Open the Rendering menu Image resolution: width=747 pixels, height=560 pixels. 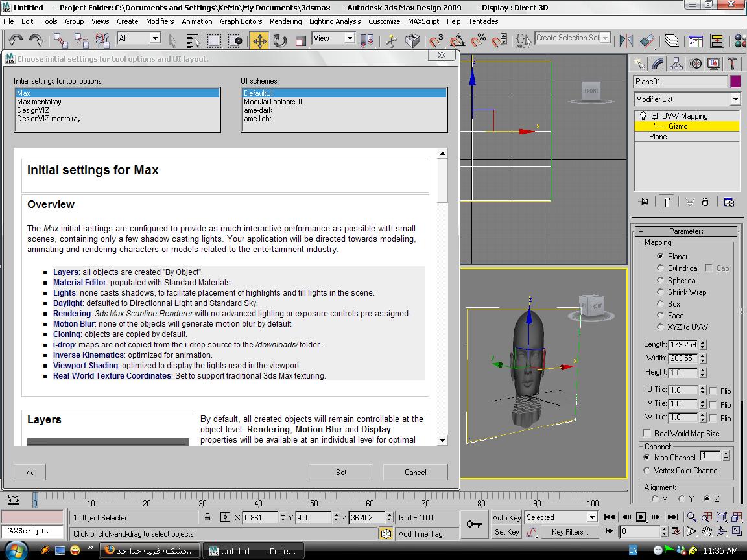click(285, 21)
